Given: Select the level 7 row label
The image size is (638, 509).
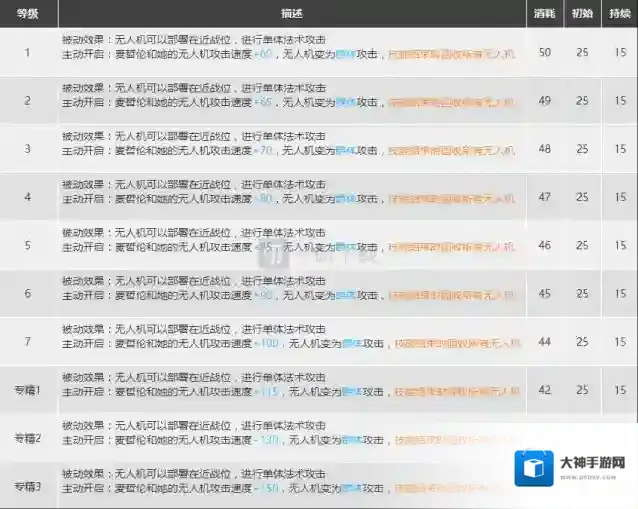Looking at the screenshot, I should 28,342.
